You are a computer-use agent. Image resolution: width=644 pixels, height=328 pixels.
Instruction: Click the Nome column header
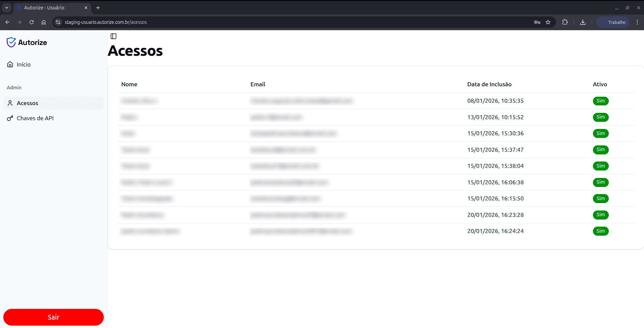(129, 84)
